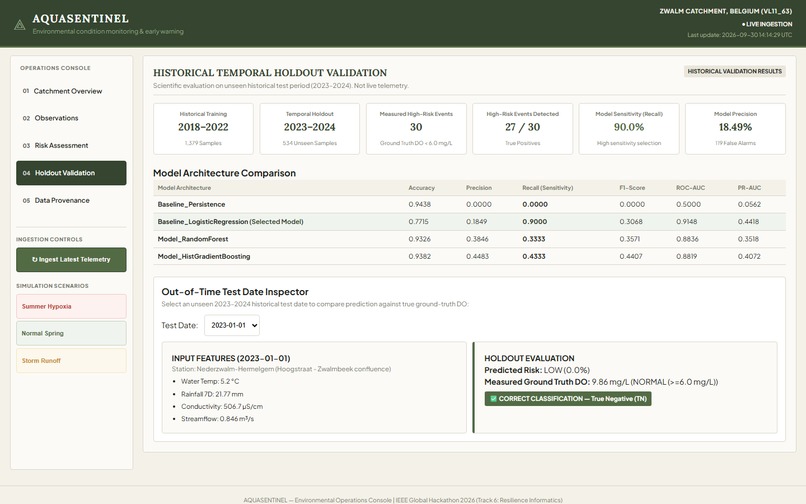Click the Live Ingestion status indicator
This screenshot has width=806, height=504.
(766, 24)
